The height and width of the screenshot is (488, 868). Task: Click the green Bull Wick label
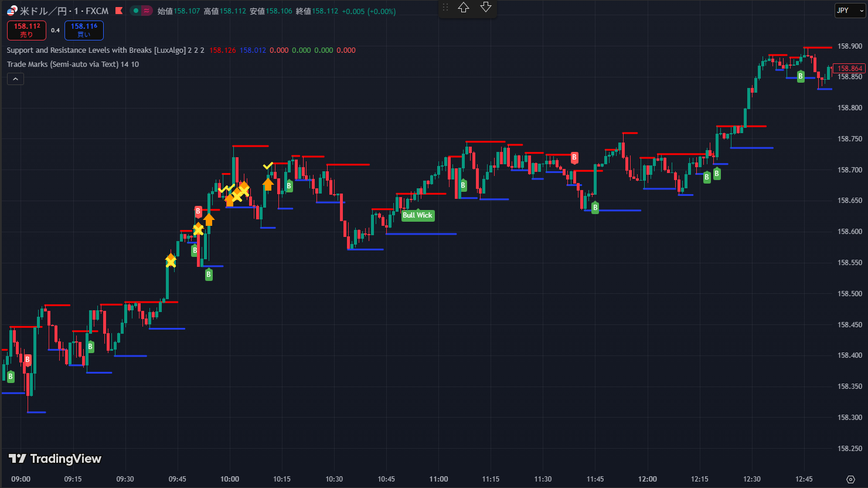point(417,215)
